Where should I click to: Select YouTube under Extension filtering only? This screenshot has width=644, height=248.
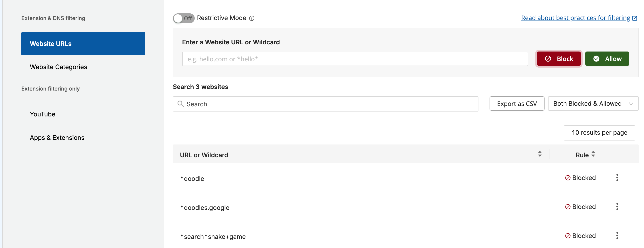pos(43,114)
